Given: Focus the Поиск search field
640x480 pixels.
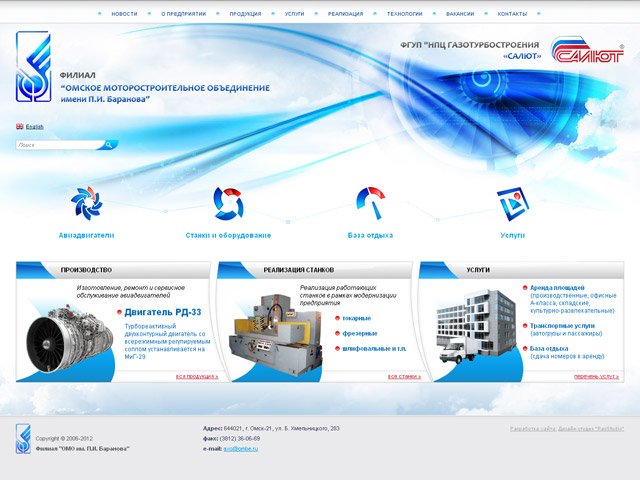Looking at the screenshot, I should (59, 145).
